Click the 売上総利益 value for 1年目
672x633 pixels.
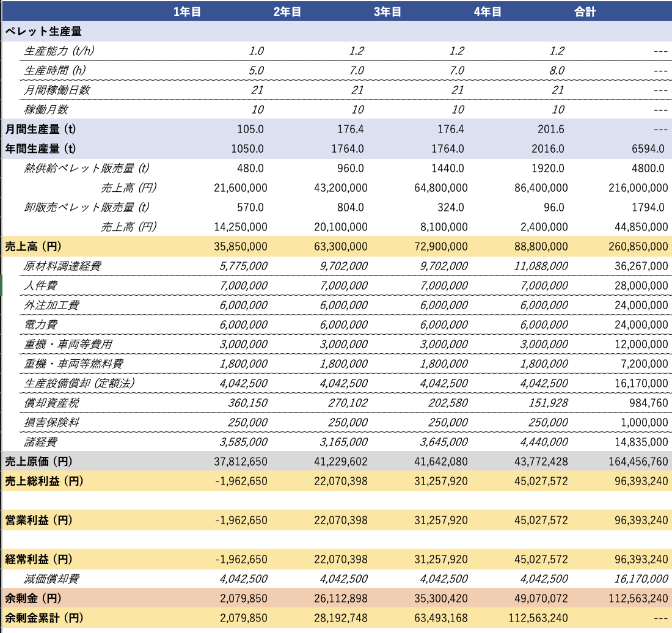click(x=241, y=481)
